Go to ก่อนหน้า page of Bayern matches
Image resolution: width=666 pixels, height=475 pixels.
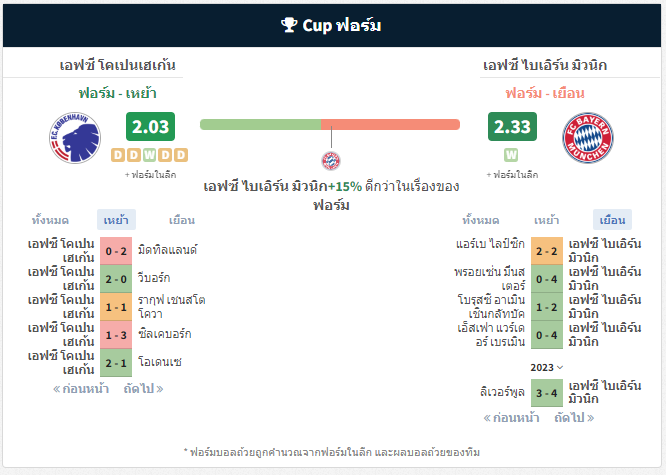point(511,418)
